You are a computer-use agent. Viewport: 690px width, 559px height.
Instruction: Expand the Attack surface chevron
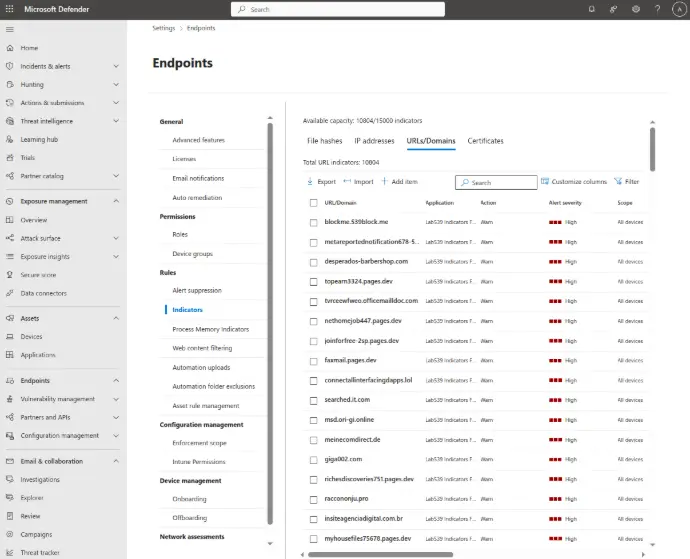[116, 238]
